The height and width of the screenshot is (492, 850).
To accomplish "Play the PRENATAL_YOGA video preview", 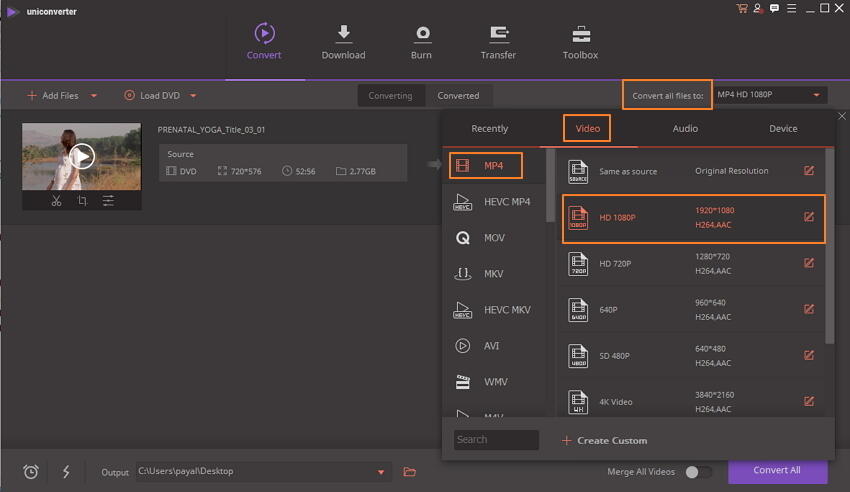I will [82, 157].
